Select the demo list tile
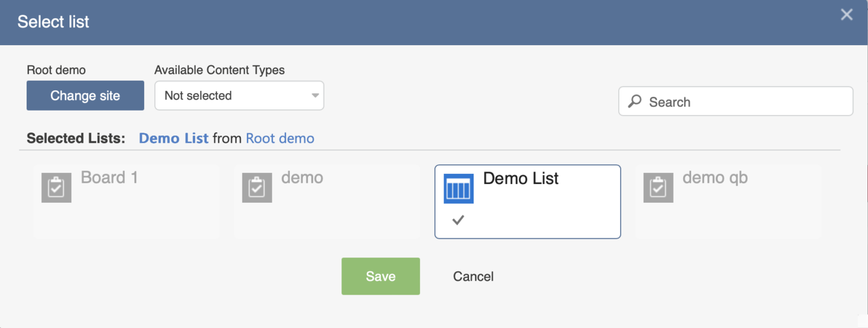The width and height of the screenshot is (868, 328). 327,202
